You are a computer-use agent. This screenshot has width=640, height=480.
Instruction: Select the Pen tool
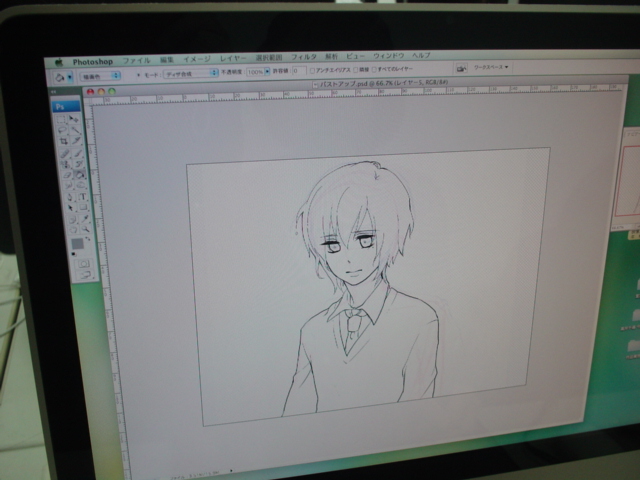coord(70,197)
